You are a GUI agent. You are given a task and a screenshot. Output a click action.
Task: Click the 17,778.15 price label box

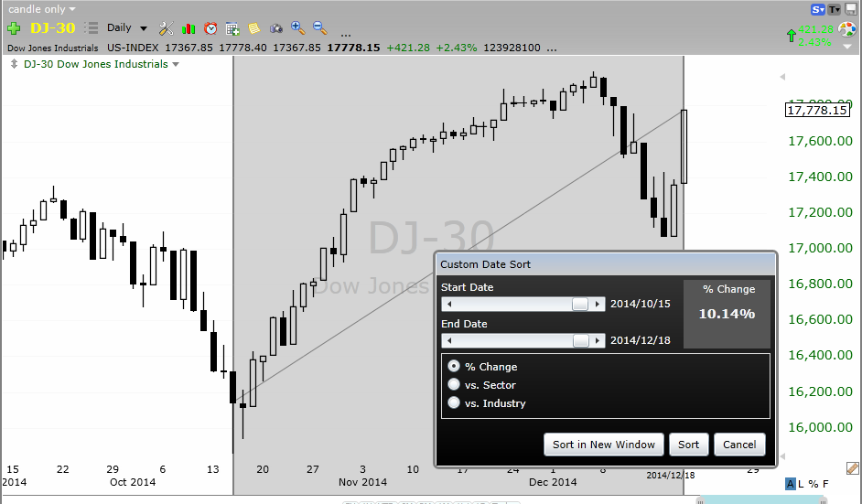pyautogui.click(x=817, y=110)
